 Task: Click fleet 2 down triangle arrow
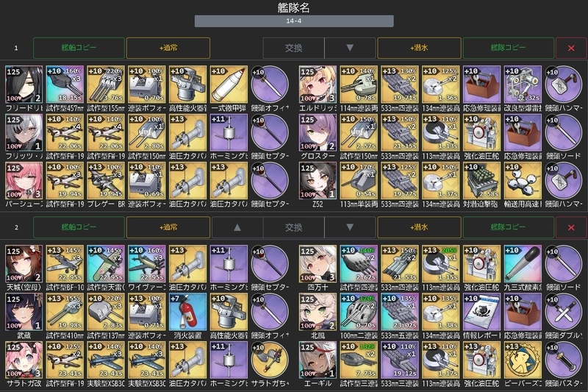[350, 227]
